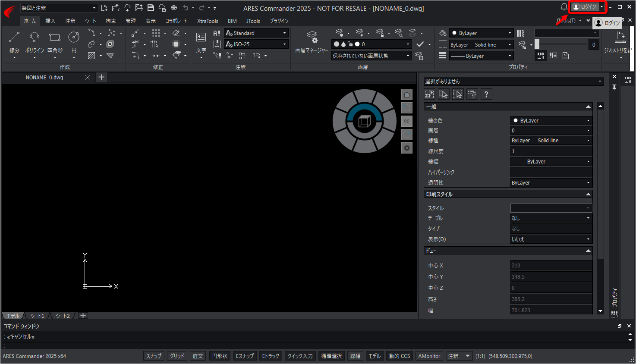Click the ハイパーリンク field

click(x=551, y=172)
